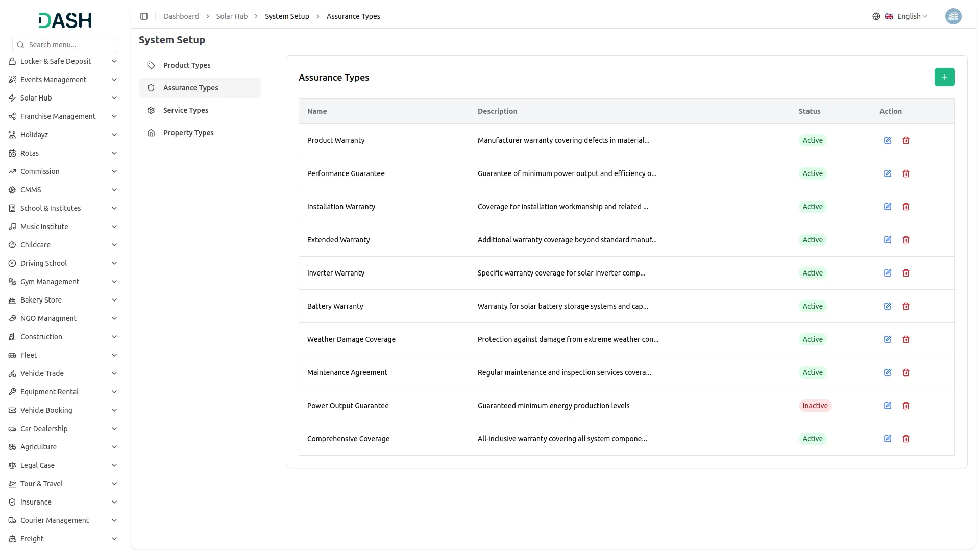Go to Dashboard breadcrumb link
The height and width of the screenshot is (551, 980).
pos(181,16)
